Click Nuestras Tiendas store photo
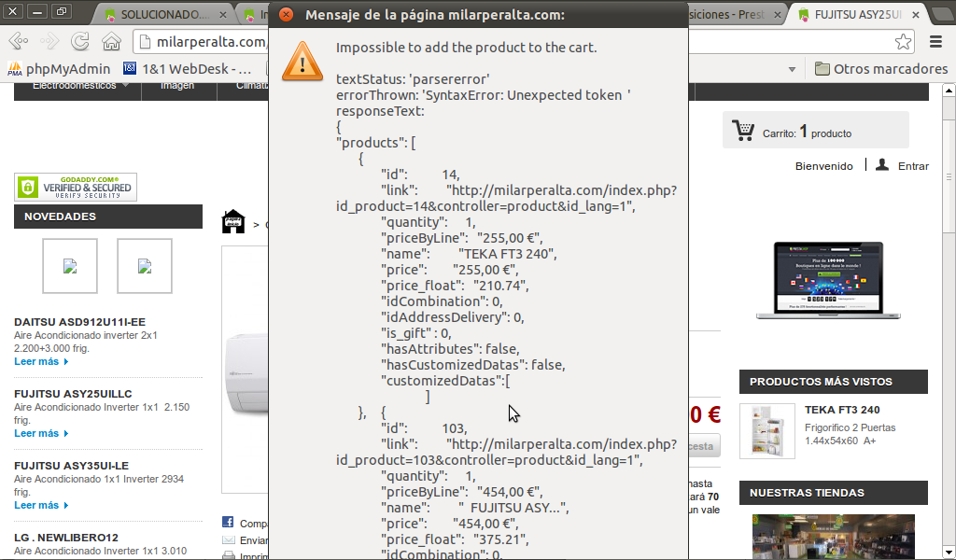 tap(834, 537)
